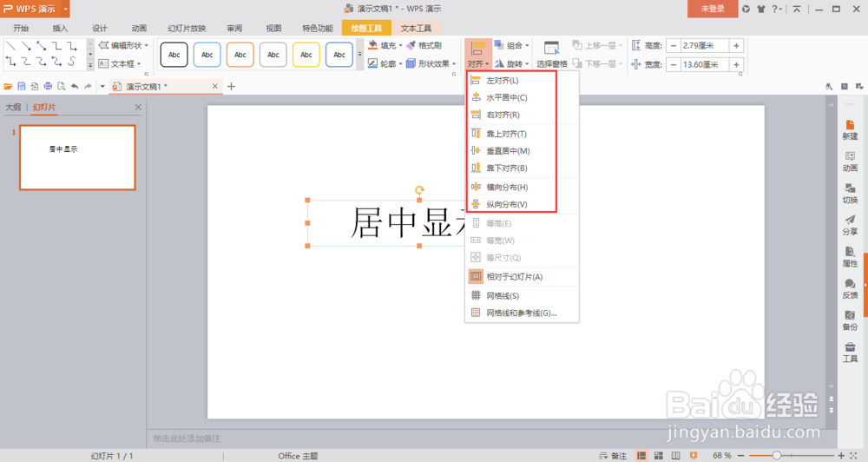Open the selection pane (选择窗格)
The height and width of the screenshot is (462, 868).
(x=551, y=55)
